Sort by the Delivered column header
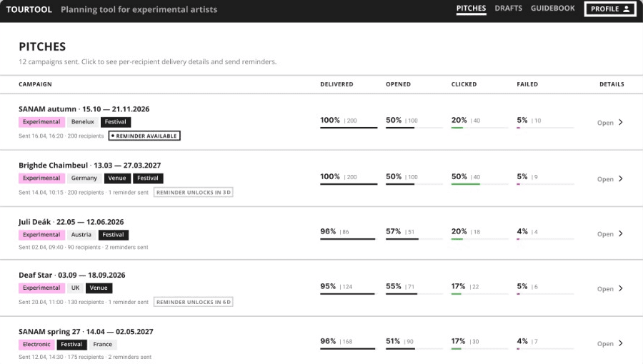Image resolution: width=643 pixels, height=364 pixels. [337, 84]
